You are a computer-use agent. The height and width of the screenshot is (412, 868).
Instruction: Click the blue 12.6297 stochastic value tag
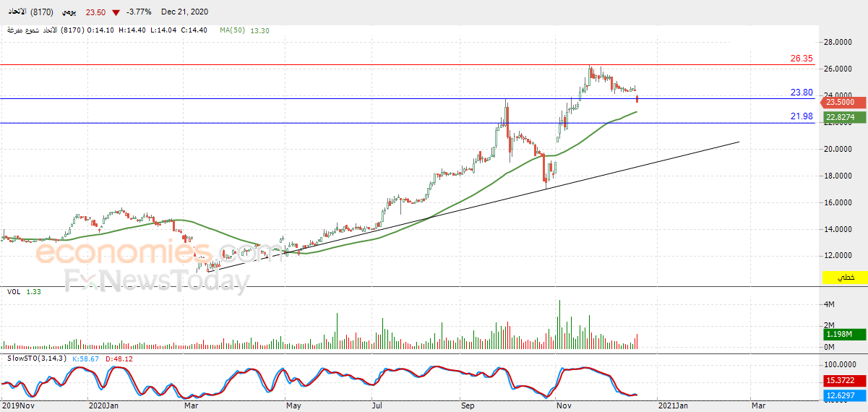pyautogui.click(x=844, y=395)
